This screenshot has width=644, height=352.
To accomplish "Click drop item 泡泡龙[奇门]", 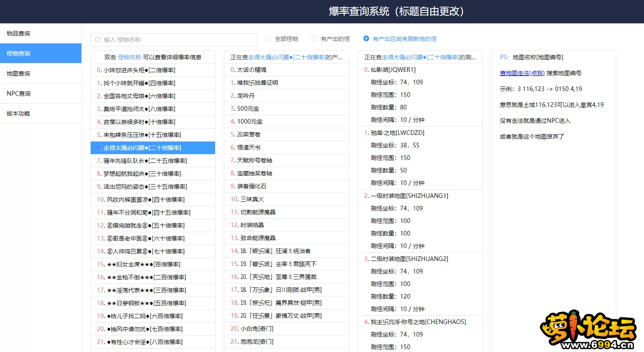I will [x=287, y=342].
